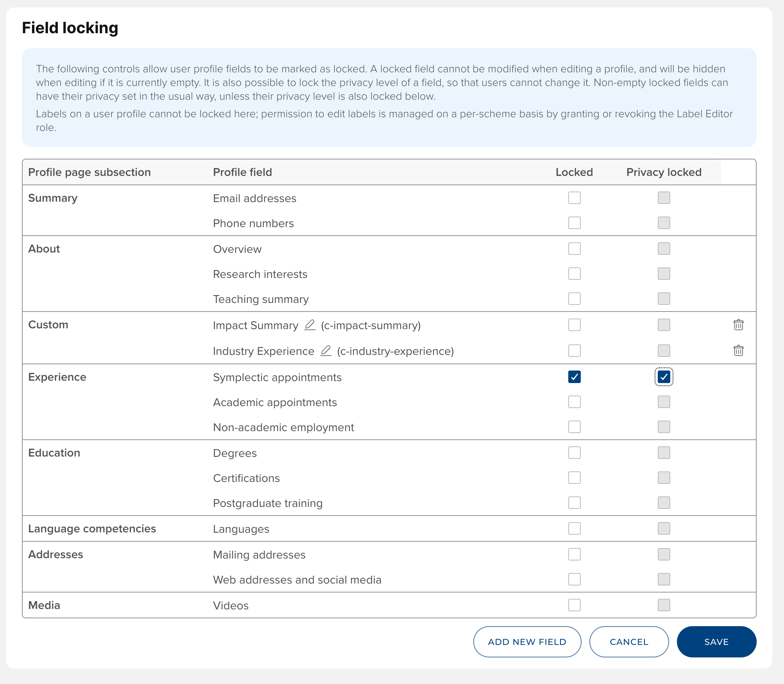Lock the Phone numbers field
The height and width of the screenshot is (684, 784).
click(x=574, y=223)
